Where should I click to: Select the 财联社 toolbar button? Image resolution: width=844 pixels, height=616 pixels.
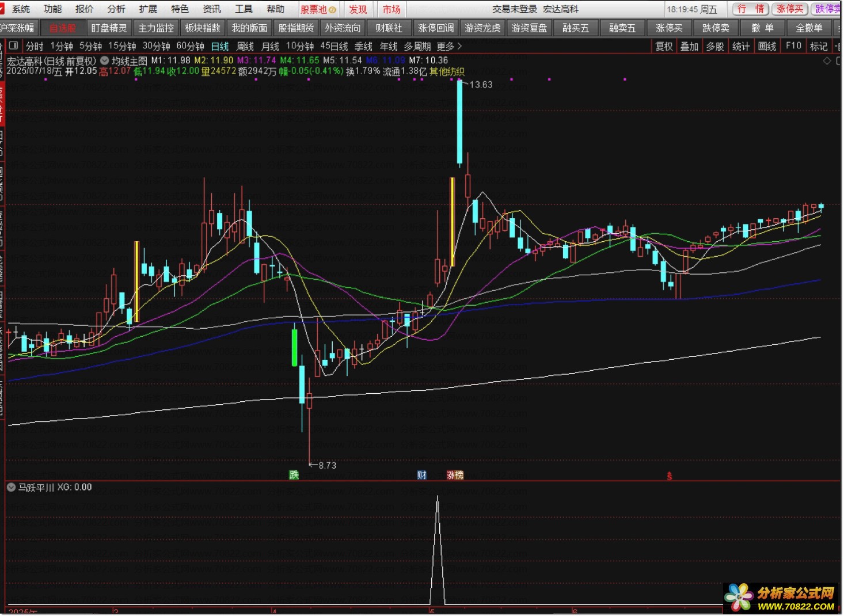(x=389, y=28)
